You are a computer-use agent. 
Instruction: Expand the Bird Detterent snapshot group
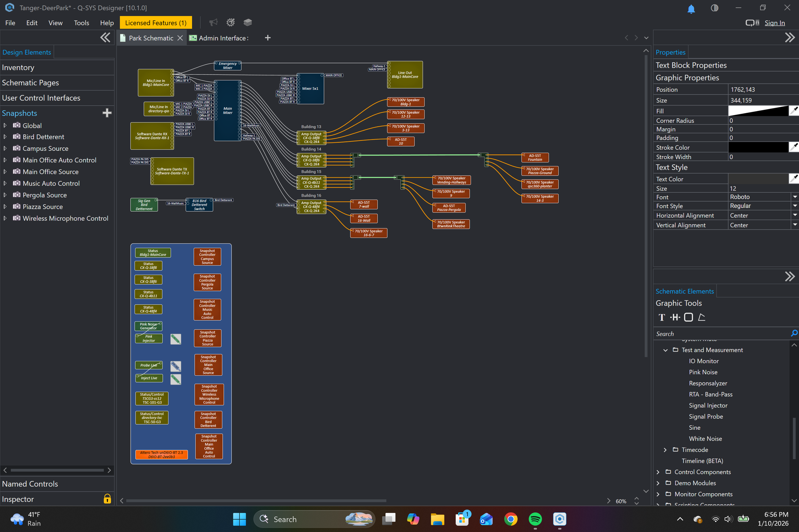pyautogui.click(x=5, y=137)
